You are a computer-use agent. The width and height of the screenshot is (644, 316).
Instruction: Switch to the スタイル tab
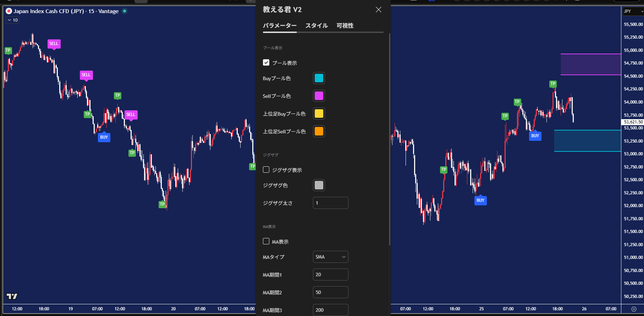[x=317, y=26]
